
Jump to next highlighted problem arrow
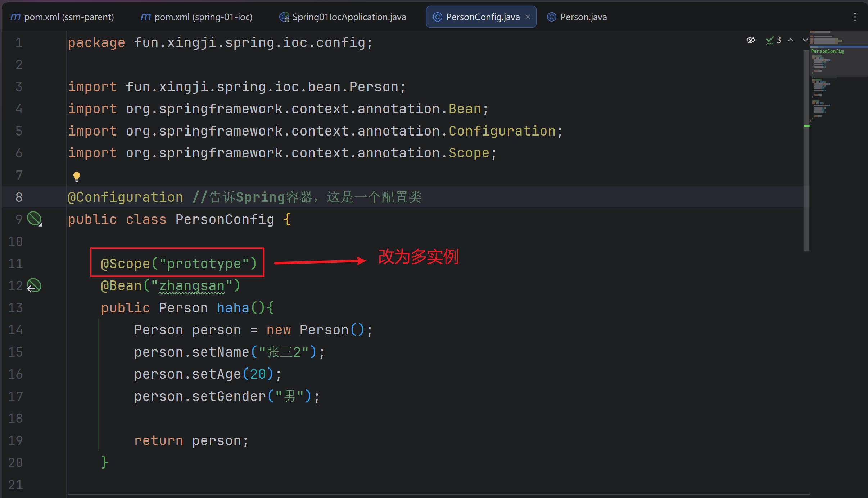805,40
